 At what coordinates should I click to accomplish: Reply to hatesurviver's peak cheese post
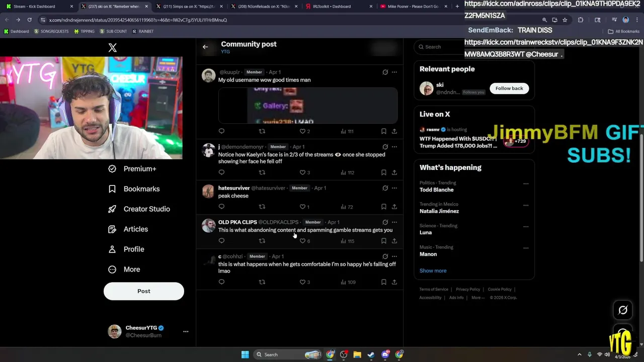tap(221, 207)
